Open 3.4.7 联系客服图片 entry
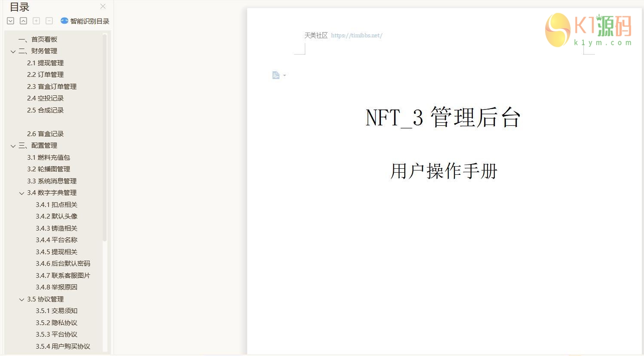Image resolution: width=644 pixels, height=356 pixels. (x=63, y=276)
